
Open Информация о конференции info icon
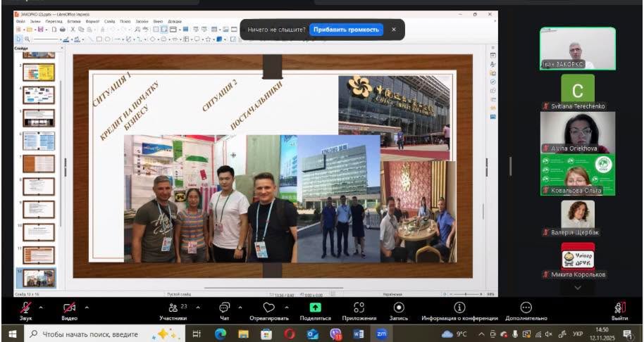click(x=459, y=308)
